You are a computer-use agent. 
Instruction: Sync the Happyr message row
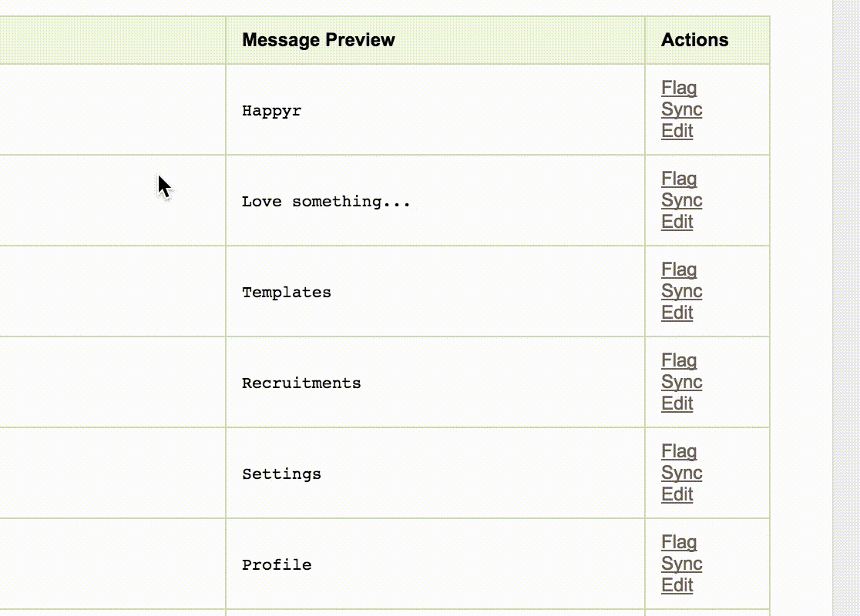click(681, 110)
